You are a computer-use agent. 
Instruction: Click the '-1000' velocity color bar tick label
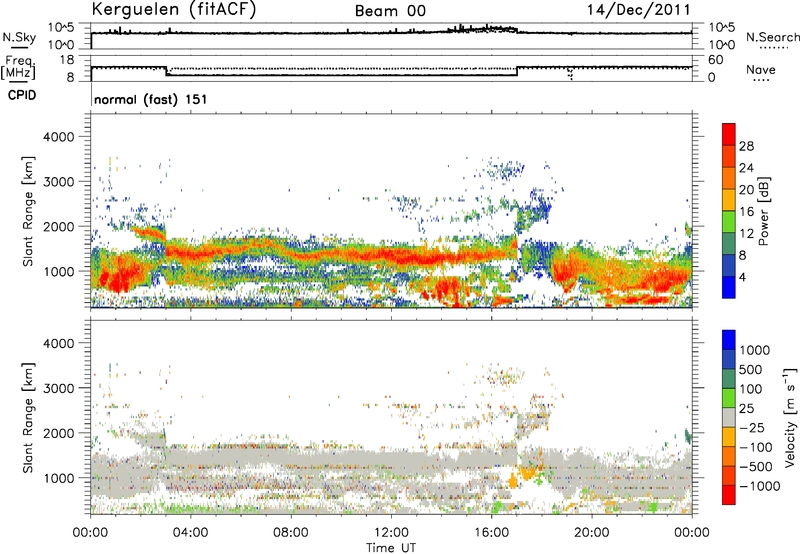(759, 486)
